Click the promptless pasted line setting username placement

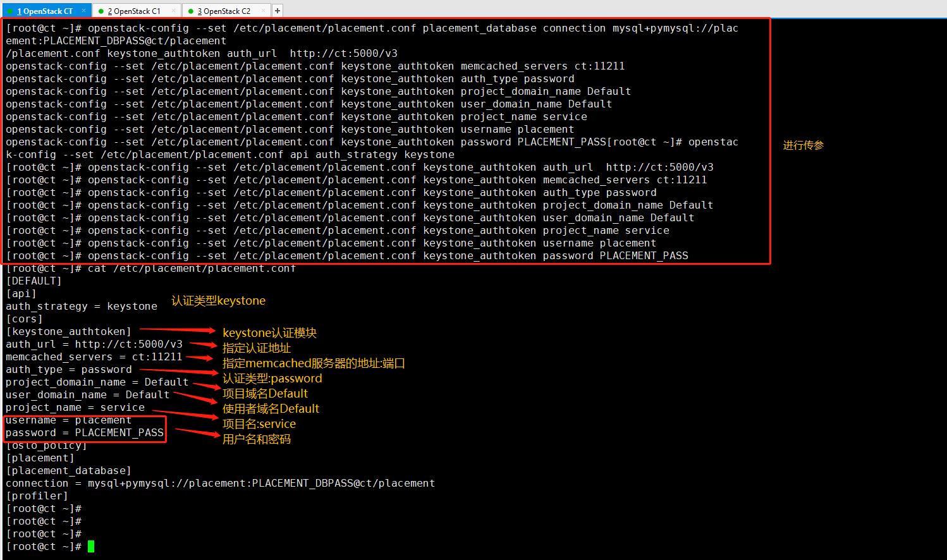290,130
